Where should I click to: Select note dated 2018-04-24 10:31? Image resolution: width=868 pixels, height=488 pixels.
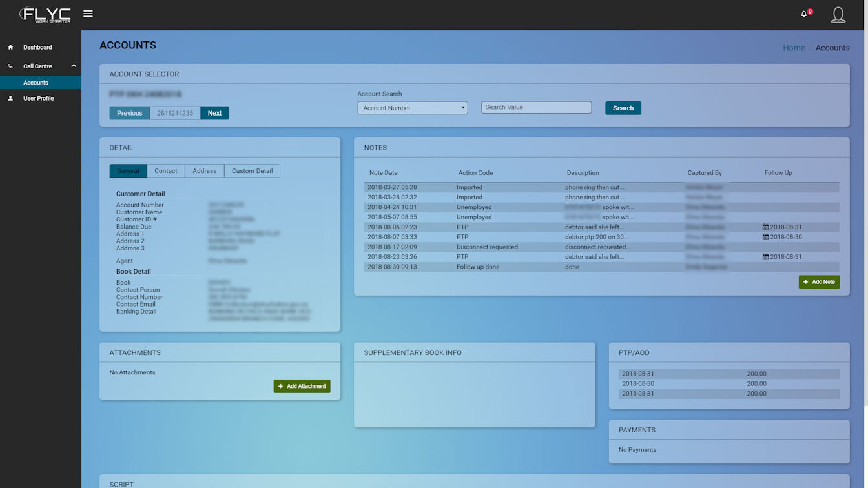coord(601,207)
